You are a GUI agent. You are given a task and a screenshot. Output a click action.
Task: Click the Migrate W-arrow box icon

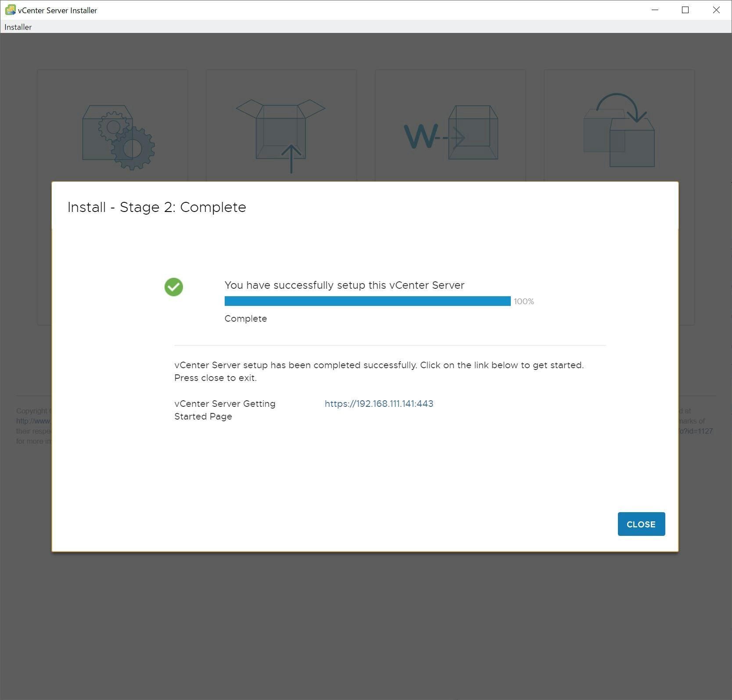(451, 133)
